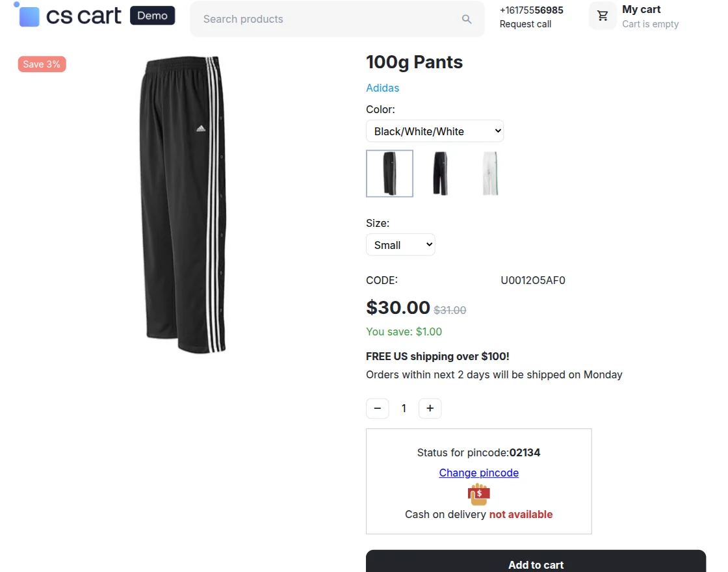Click the CS-Cart logo icon
Viewport: 728px width, 572px height.
pos(29,16)
